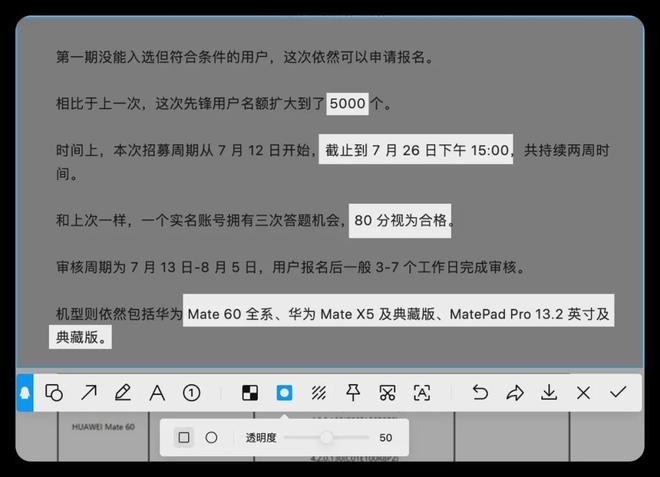
Task: Share the screenshot with forward arrow
Action: click(x=515, y=393)
